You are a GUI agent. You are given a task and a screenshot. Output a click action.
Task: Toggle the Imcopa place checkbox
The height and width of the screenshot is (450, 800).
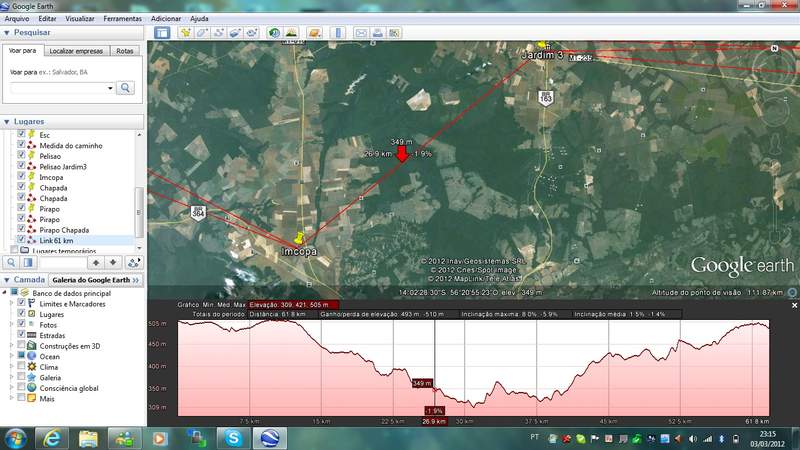pos(21,177)
